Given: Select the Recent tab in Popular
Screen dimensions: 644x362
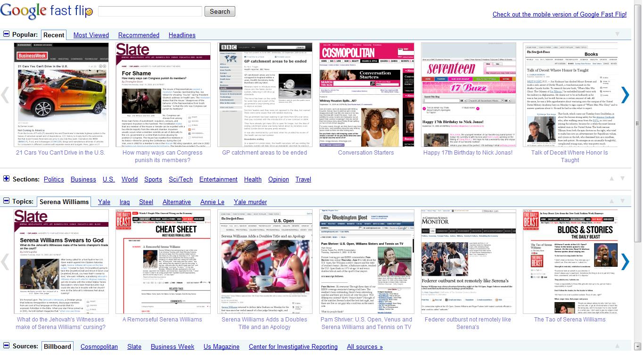Looking at the screenshot, I should (x=54, y=35).
